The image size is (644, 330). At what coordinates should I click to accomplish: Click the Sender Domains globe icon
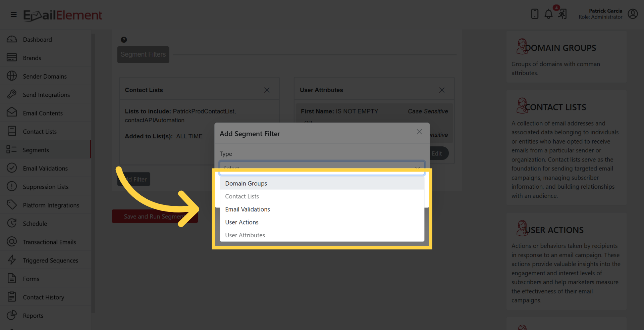(12, 76)
